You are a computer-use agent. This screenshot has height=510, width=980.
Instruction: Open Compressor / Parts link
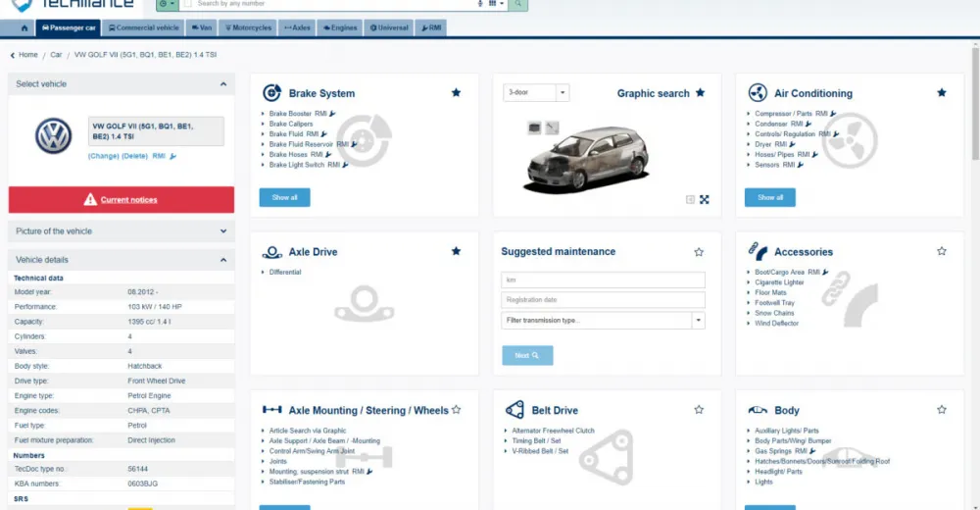coord(783,114)
